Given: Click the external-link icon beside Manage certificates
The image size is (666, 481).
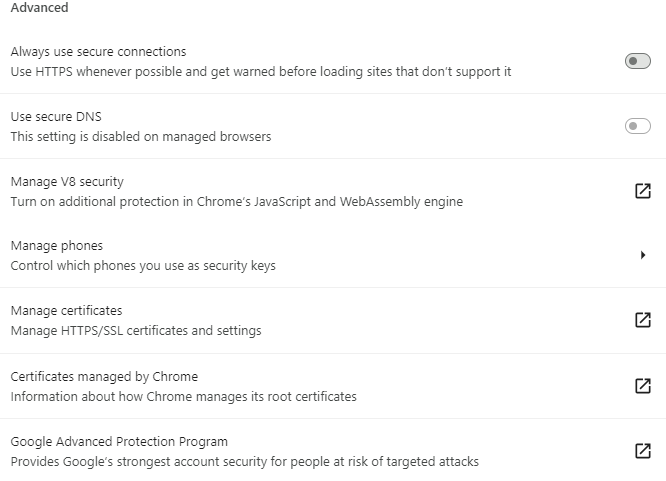Looking at the screenshot, I should point(643,320).
